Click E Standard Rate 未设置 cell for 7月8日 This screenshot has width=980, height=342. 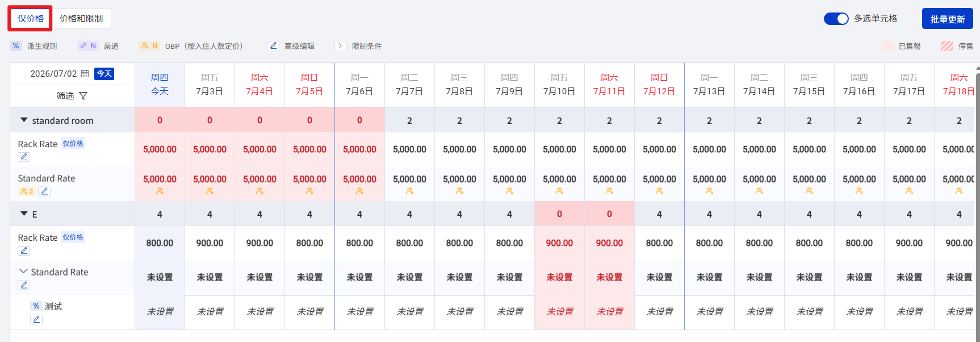459,277
